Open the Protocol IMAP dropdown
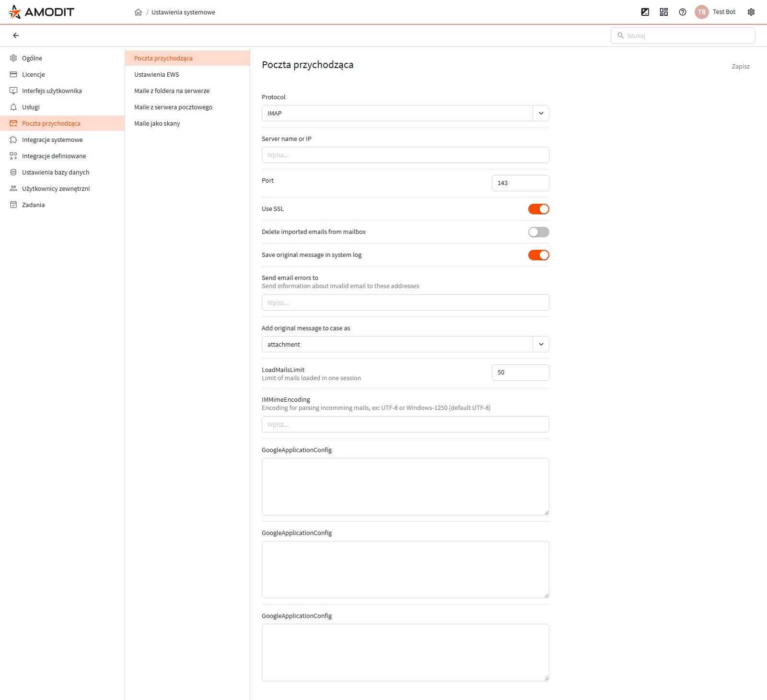 point(405,113)
